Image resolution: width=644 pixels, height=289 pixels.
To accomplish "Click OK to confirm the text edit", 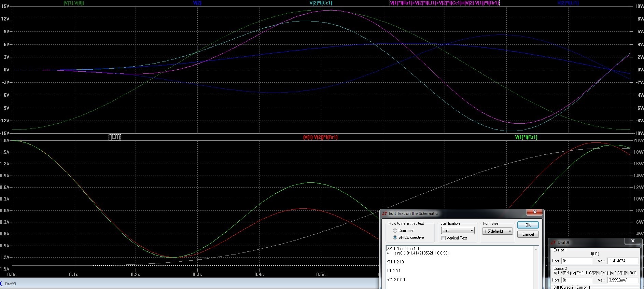I will (528, 225).
